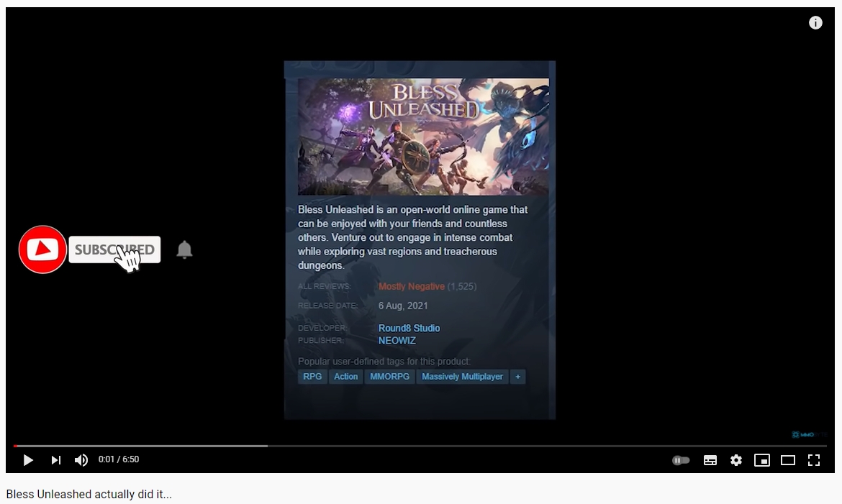Click the red YouTube logo overlay

pyautogui.click(x=42, y=249)
